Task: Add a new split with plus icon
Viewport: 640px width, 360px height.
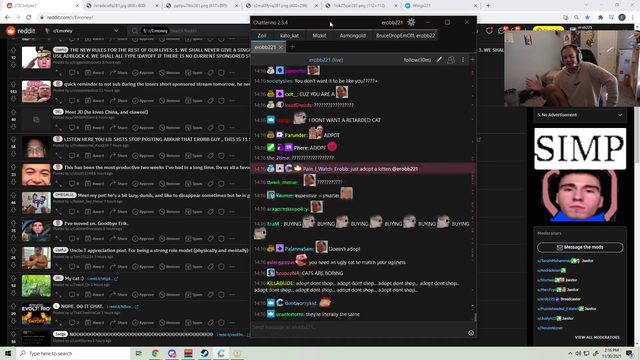Action: click(472, 60)
